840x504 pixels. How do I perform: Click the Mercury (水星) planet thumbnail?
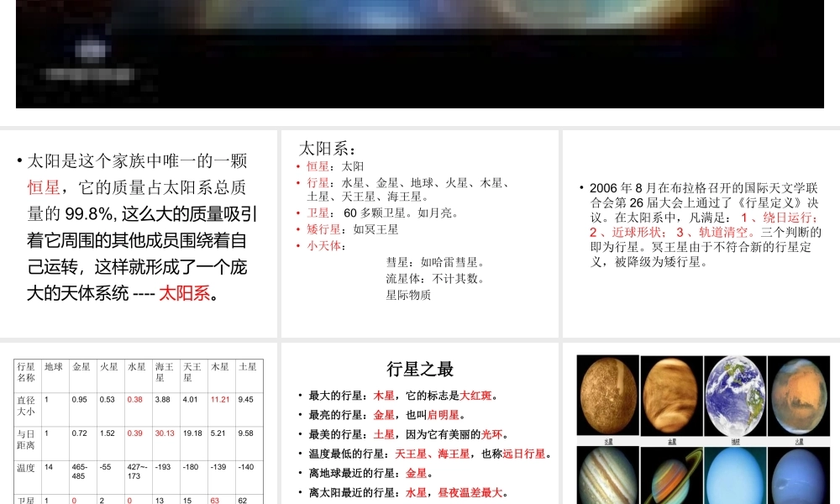(x=607, y=393)
